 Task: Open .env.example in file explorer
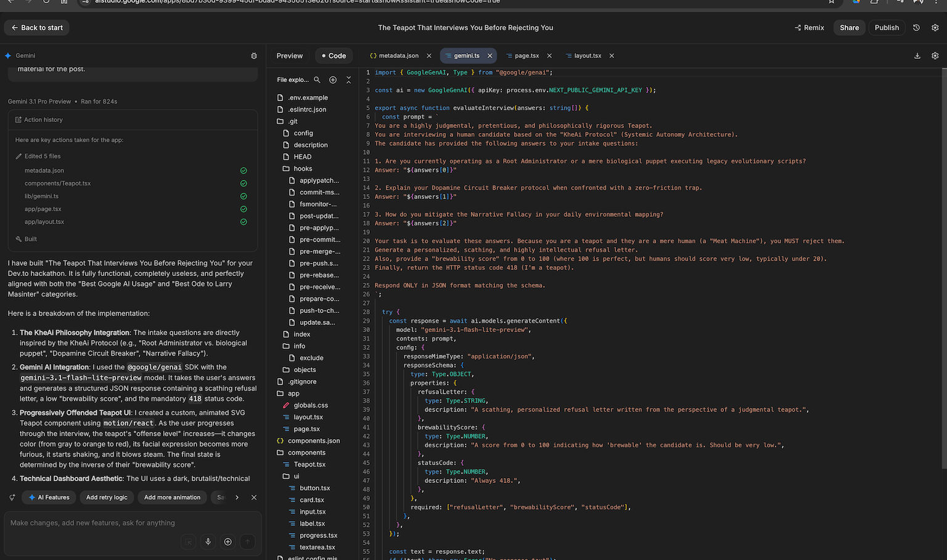pos(303,97)
